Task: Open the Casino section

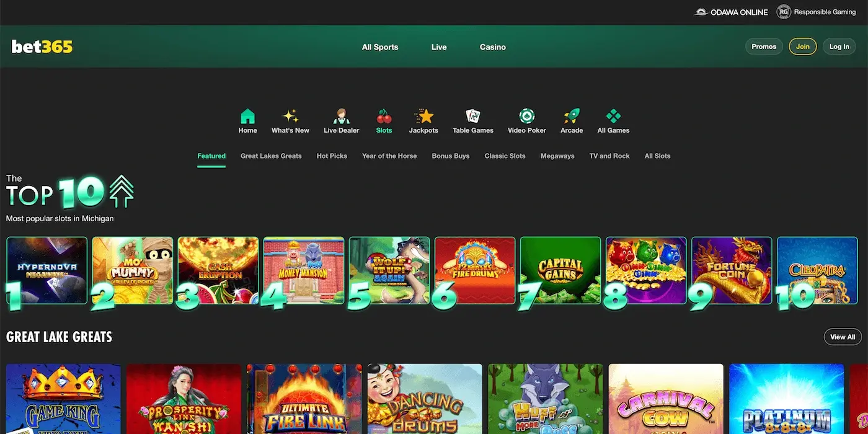Action: 493,47
